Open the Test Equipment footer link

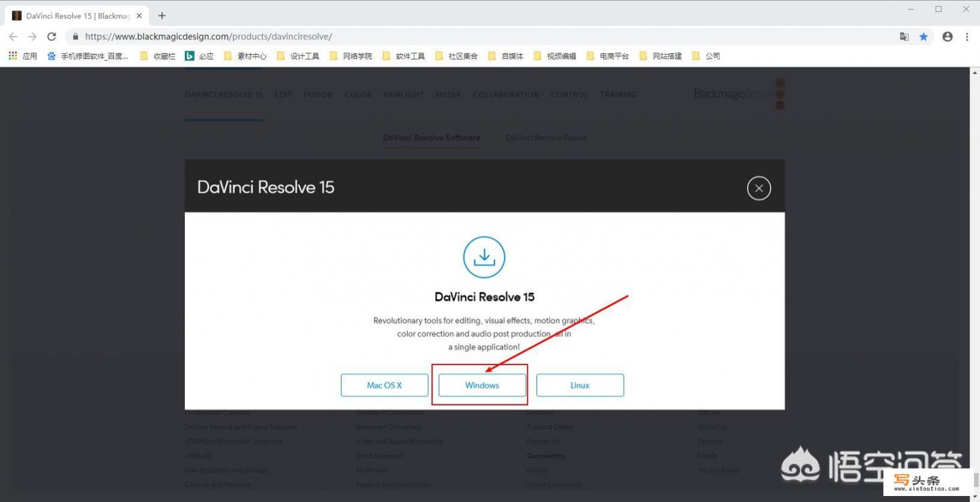379,456
